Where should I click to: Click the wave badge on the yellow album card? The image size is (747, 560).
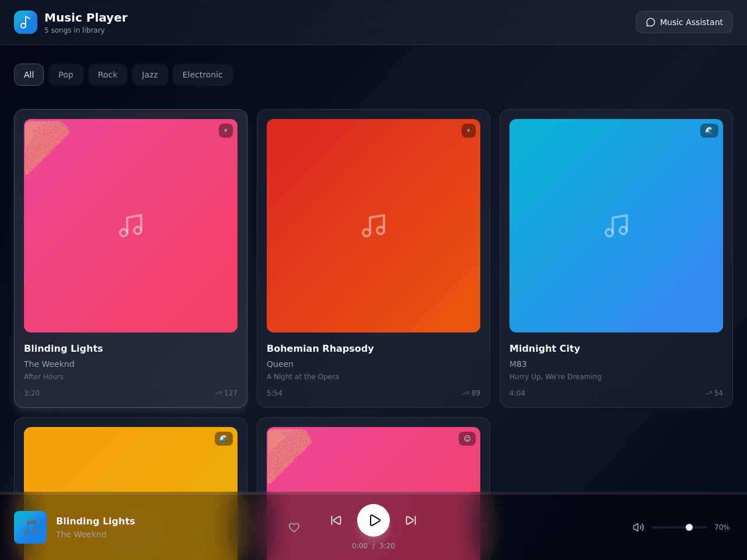(224, 439)
